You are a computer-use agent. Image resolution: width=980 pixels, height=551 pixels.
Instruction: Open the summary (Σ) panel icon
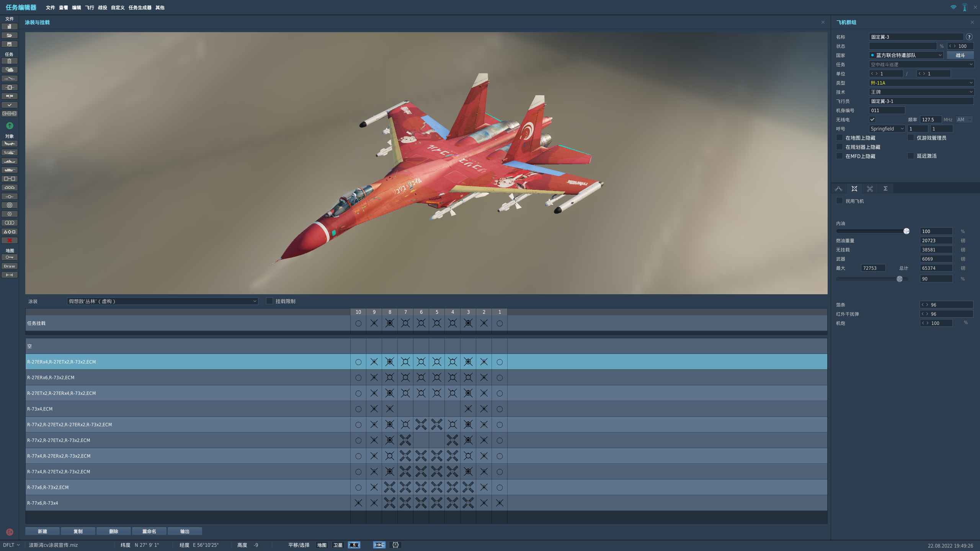pyautogui.click(x=885, y=188)
